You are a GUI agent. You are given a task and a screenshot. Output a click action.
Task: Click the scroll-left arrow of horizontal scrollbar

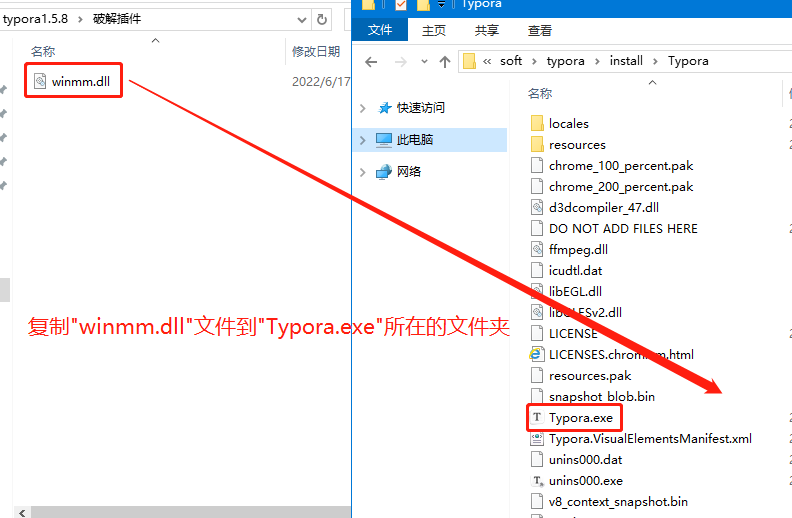(22, 512)
